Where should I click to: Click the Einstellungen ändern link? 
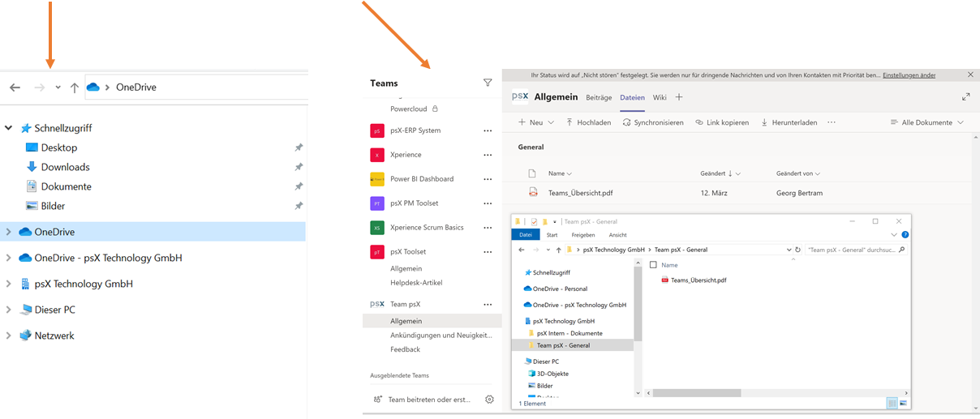(909, 75)
